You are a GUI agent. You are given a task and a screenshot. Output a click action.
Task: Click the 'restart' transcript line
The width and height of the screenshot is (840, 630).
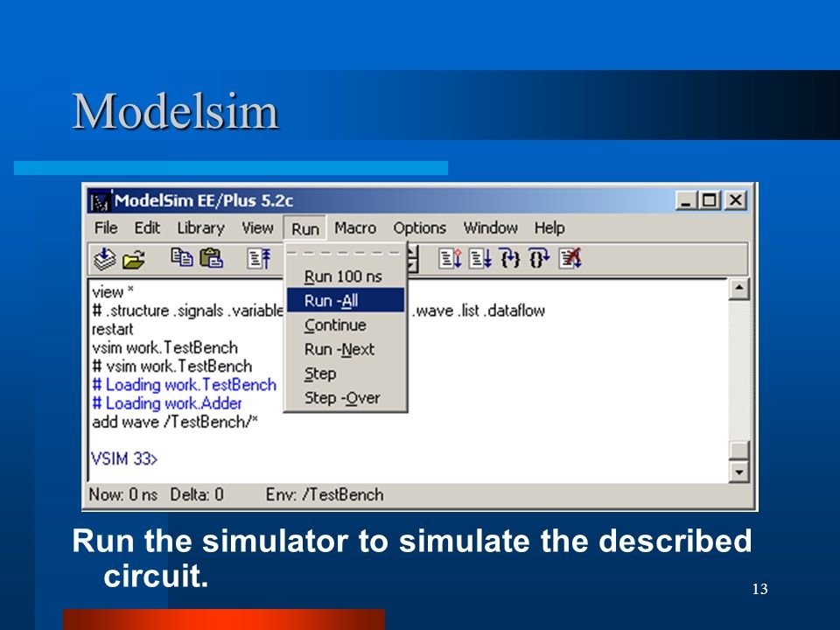(x=112, y=329)
